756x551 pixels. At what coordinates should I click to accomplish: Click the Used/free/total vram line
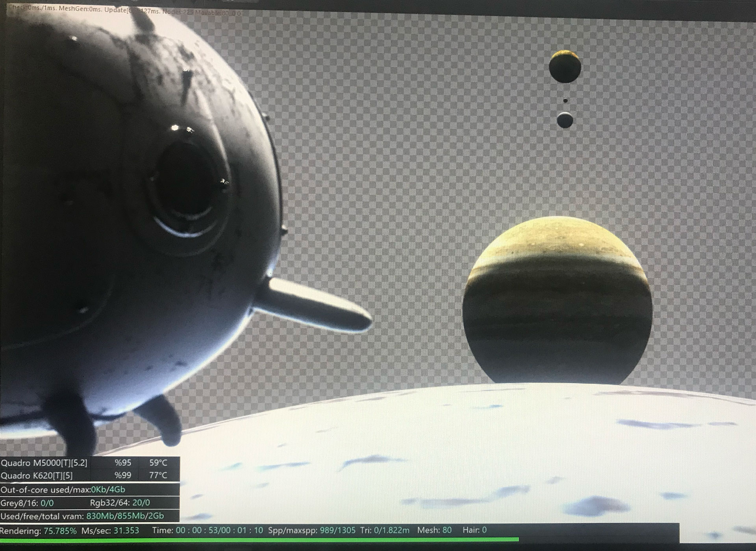[82, 516]
